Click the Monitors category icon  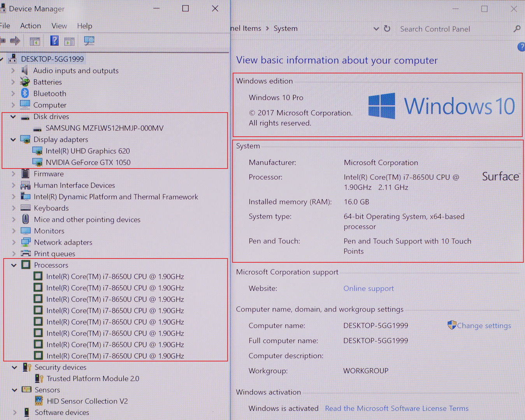point(26,231)
